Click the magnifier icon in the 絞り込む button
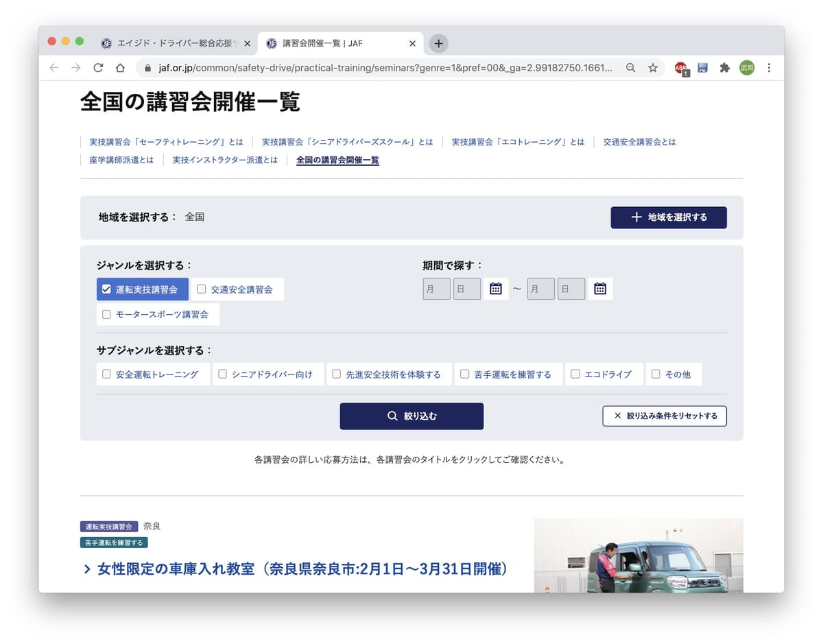Viewport: 823px width, 644px height. point(392,416)
